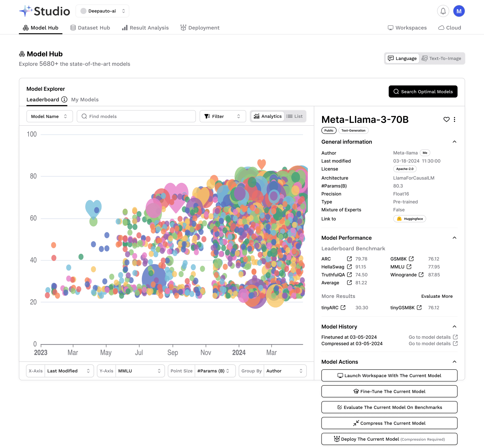Switch view to List mode
484x448 pixels.
click(x=294, y=116)
